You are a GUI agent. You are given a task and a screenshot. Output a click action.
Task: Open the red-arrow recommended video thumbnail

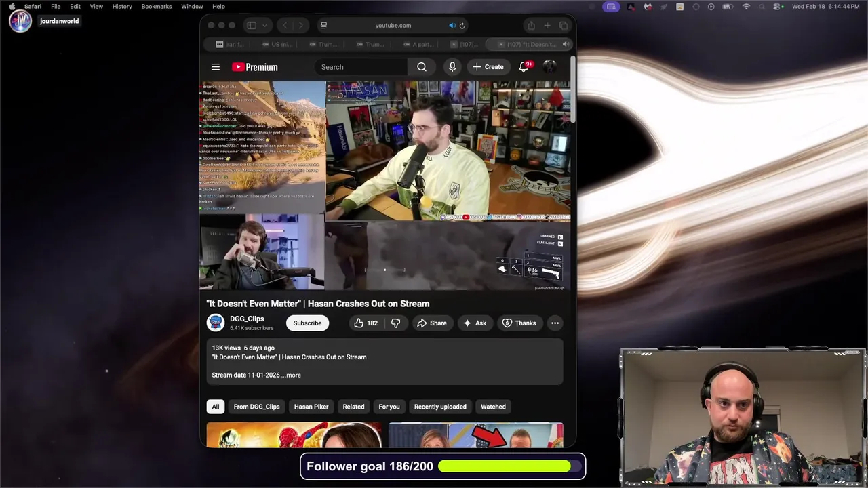(x=476, y=434)
